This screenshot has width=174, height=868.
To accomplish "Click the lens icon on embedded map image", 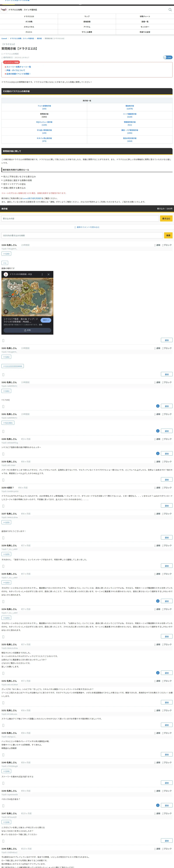I will point(6,312).
